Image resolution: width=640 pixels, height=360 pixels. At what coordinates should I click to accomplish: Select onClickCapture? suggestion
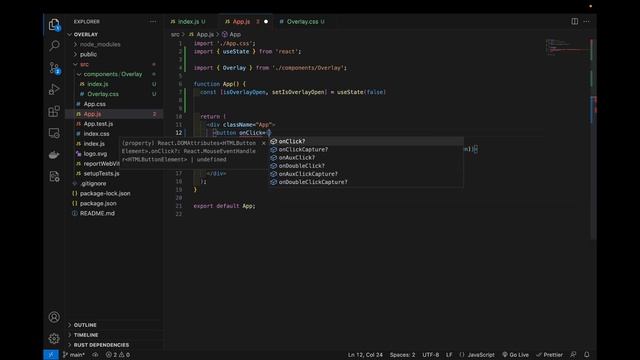366,149
